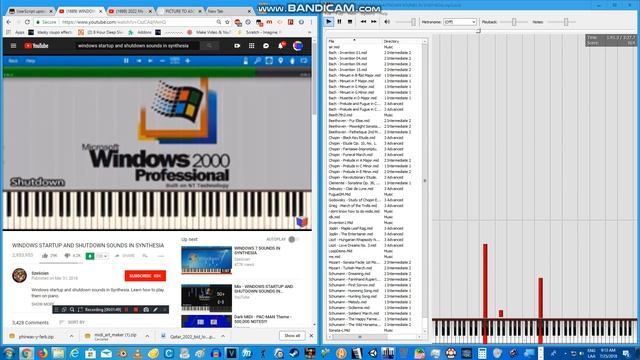Open the Metronome dropdown
Image resolution: width=640 pixels, height=360 pixels.
click(460, 22)
